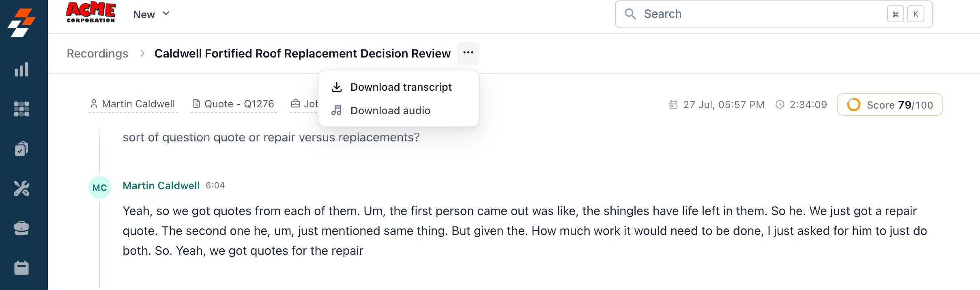The image size is (980, 290).
Task: Open the calendar sidebar icon
Action: (21, 268)
